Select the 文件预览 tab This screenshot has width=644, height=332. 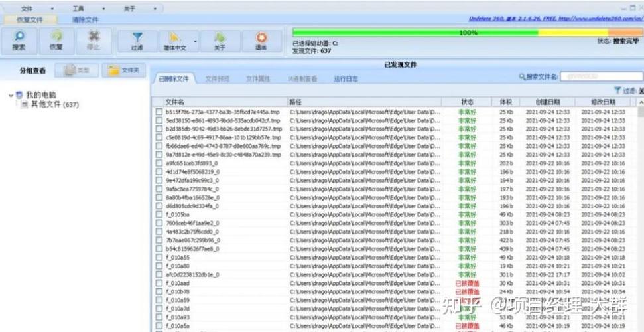[x=218, y=78]
